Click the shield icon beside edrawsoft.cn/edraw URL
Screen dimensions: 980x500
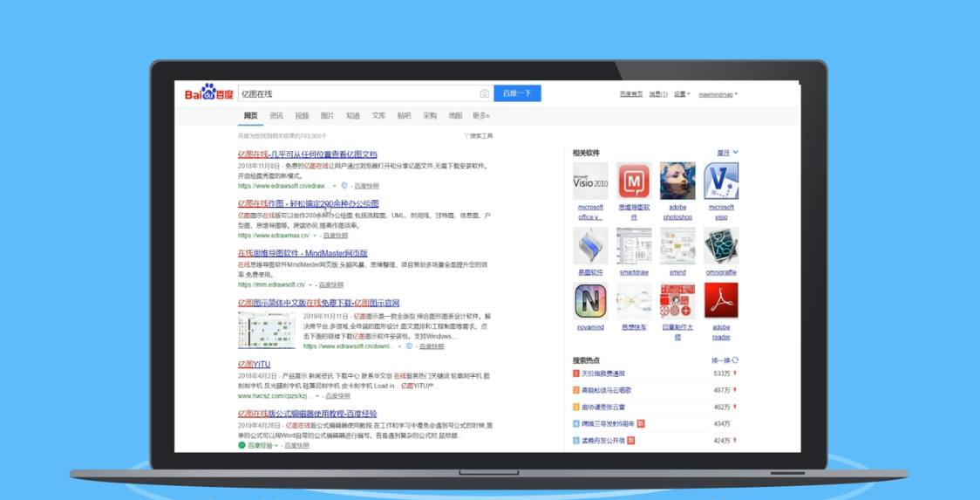tap(344, 186)
